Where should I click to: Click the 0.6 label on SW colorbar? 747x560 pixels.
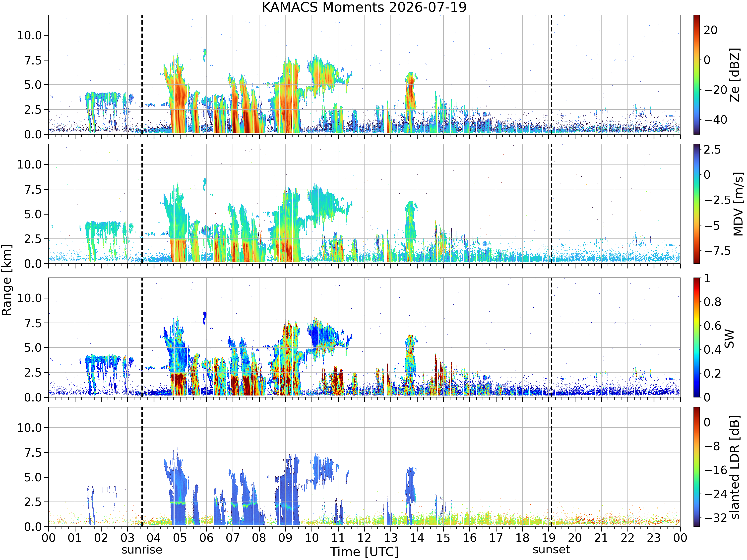(713, 326)
